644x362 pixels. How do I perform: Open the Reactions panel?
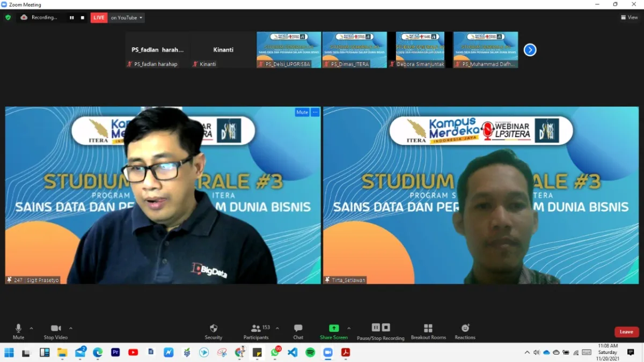pyautogui.click(x=465, y=330)
